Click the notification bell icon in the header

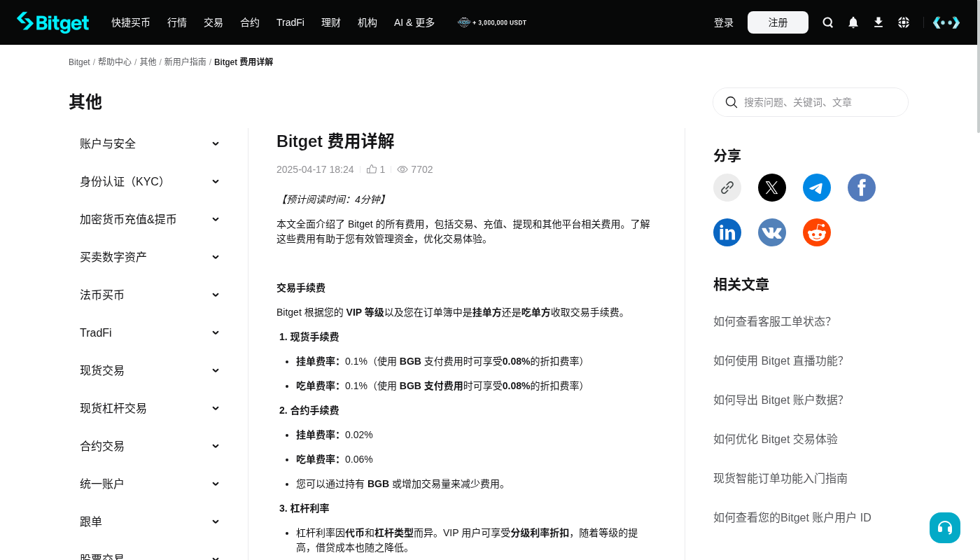click(853, 22)
